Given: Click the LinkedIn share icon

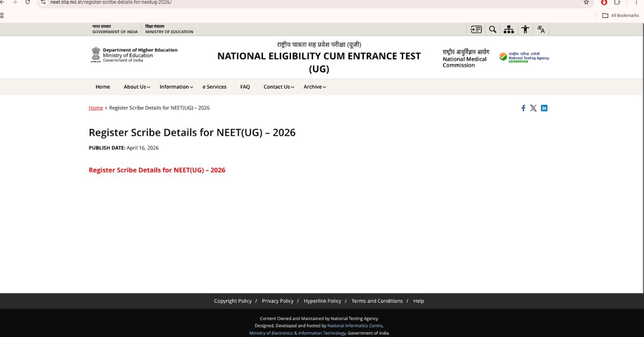Looking at the screenshot, I should pyautogui.click(x=544, y=108).
